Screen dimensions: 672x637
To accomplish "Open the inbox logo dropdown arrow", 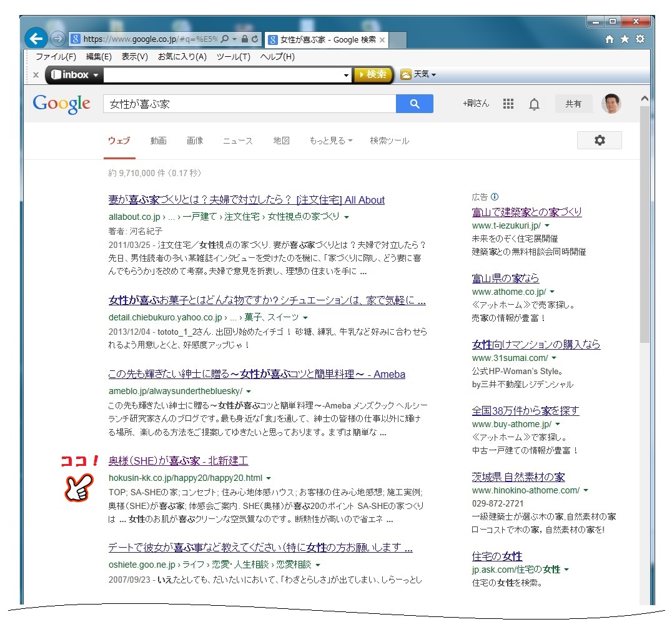I will (96, 75).
